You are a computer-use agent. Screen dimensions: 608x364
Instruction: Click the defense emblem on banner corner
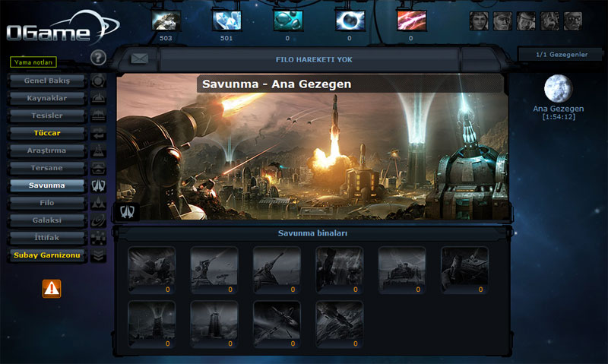[127, 211]
